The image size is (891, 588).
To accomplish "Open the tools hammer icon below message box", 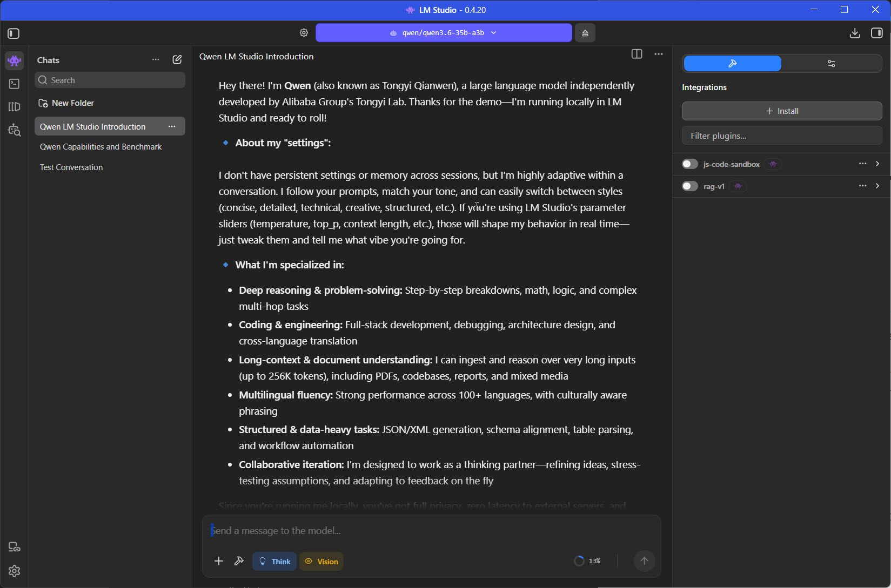I will [239, 562].
